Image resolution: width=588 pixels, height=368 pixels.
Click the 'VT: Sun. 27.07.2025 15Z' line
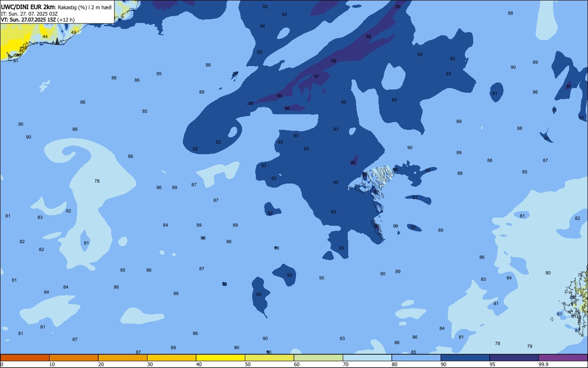coord(28,20)
